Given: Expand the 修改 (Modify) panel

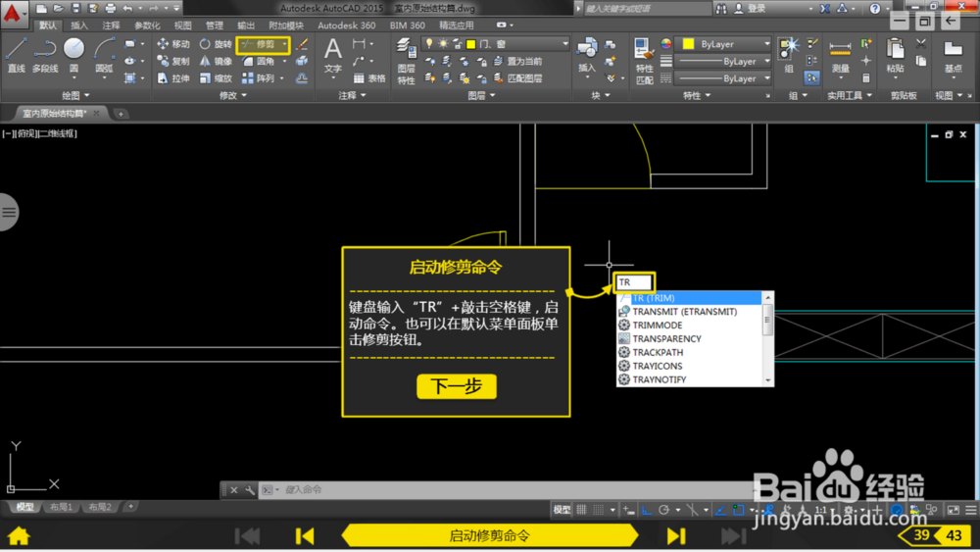Looking at the screenshot, I should click(233, 95).
